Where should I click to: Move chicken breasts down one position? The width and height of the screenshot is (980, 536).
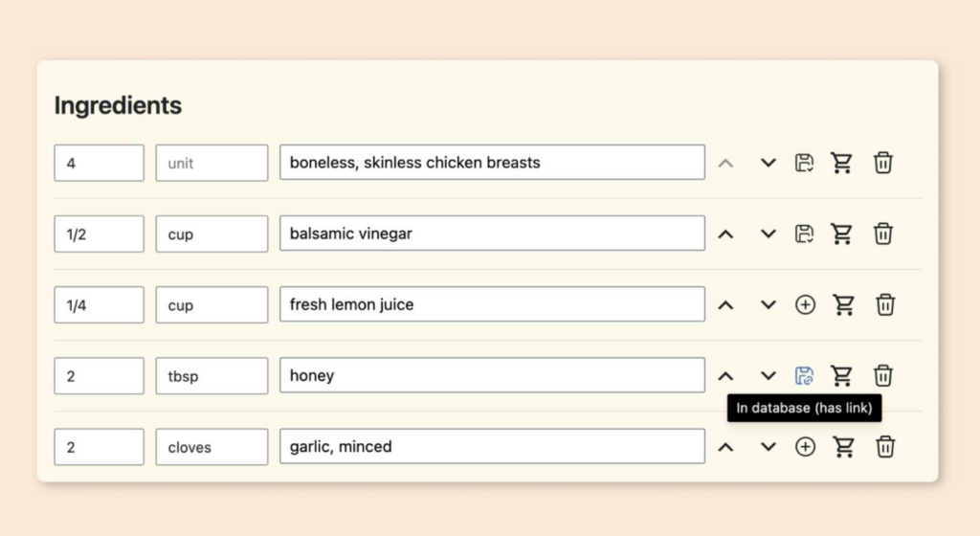pos(768,163)
